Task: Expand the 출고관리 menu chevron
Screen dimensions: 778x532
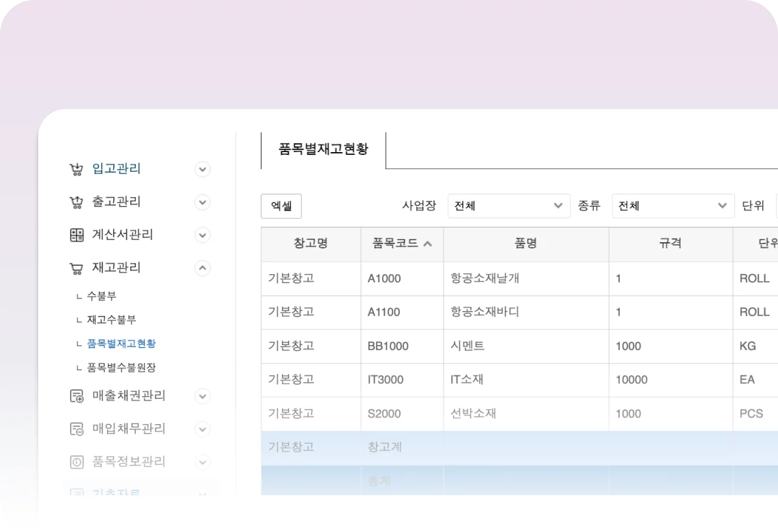Action: [202, 202]
